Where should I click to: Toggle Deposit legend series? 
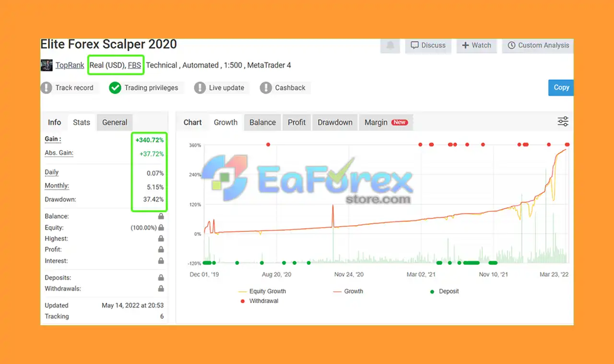(x=444, y=291)
